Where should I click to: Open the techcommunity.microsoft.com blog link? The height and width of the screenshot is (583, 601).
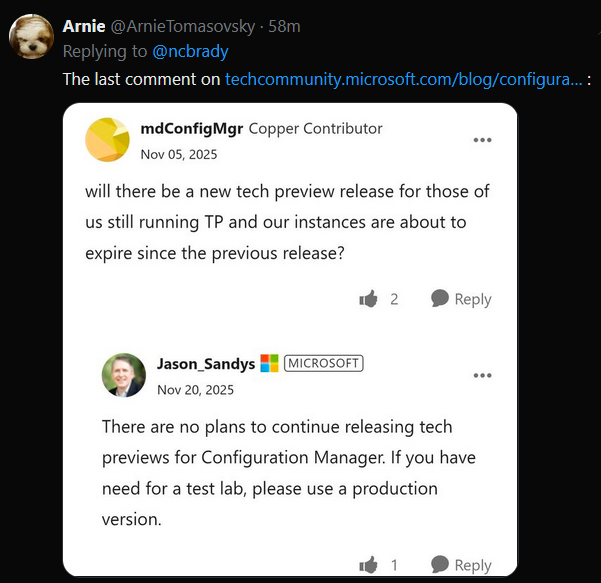pos(403,78)
